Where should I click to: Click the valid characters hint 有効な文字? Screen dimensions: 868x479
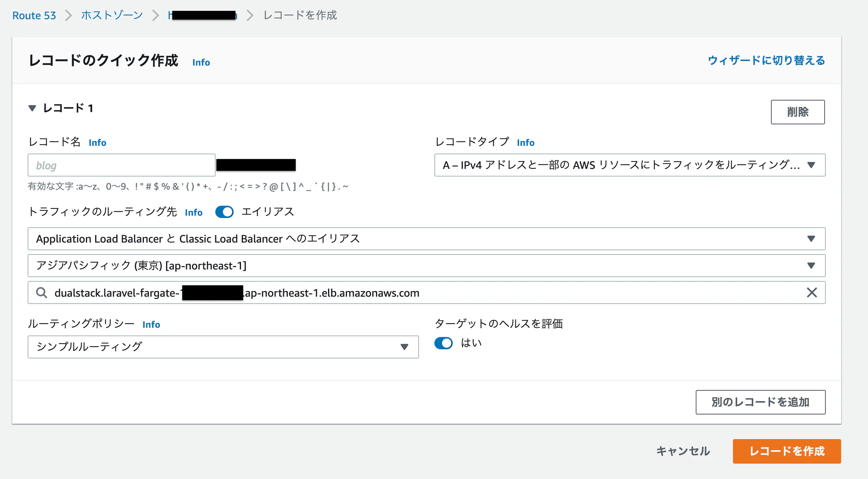[188, 187]
